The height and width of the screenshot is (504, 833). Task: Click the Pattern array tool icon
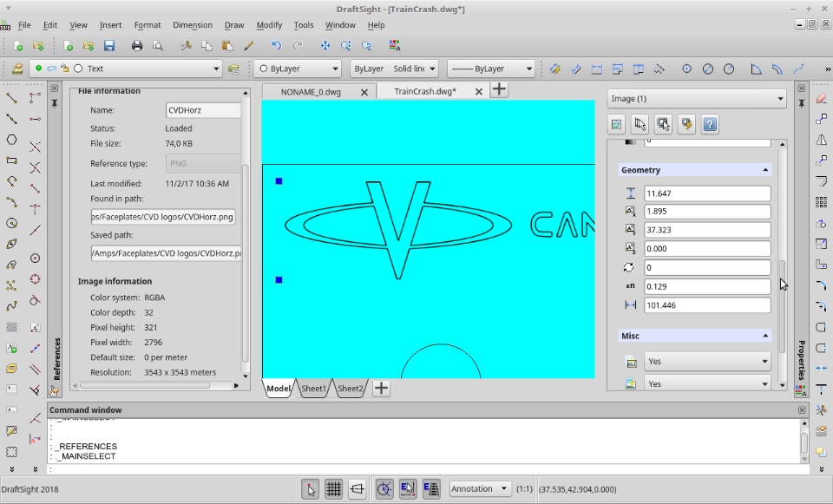[822, 202]
